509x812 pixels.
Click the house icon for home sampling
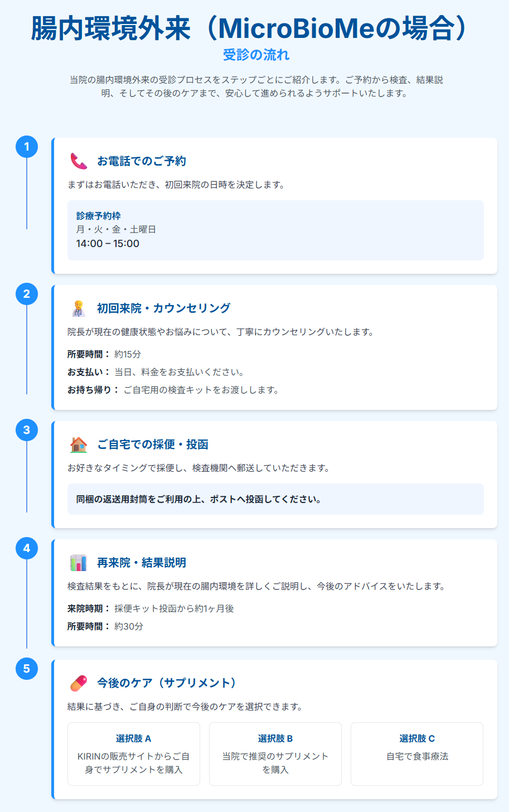point(79,444)
